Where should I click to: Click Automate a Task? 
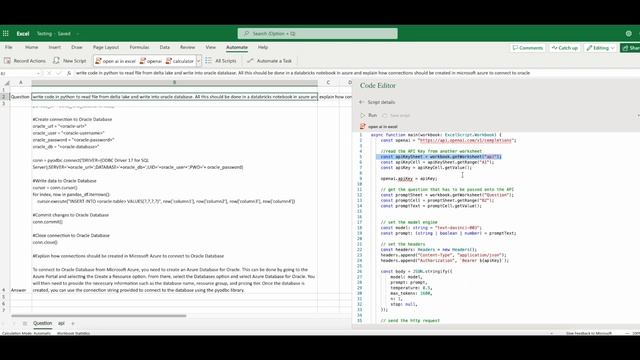coord(269,61)
